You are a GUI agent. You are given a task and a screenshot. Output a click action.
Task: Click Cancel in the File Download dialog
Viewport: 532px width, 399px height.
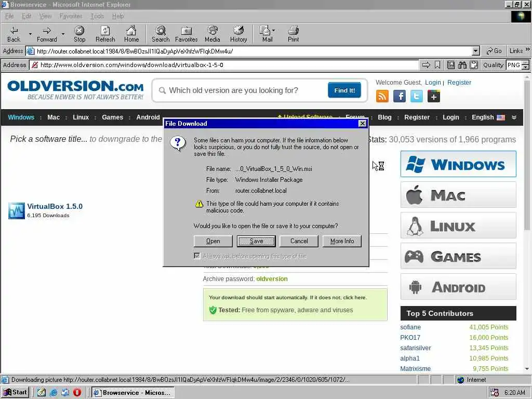click(x=299, y=241)
